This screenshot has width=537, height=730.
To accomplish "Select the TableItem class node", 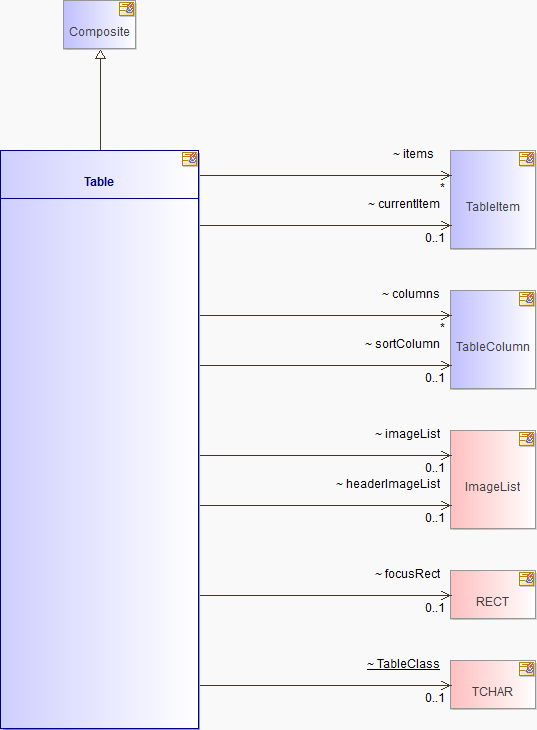I will [x=493, y=200].
